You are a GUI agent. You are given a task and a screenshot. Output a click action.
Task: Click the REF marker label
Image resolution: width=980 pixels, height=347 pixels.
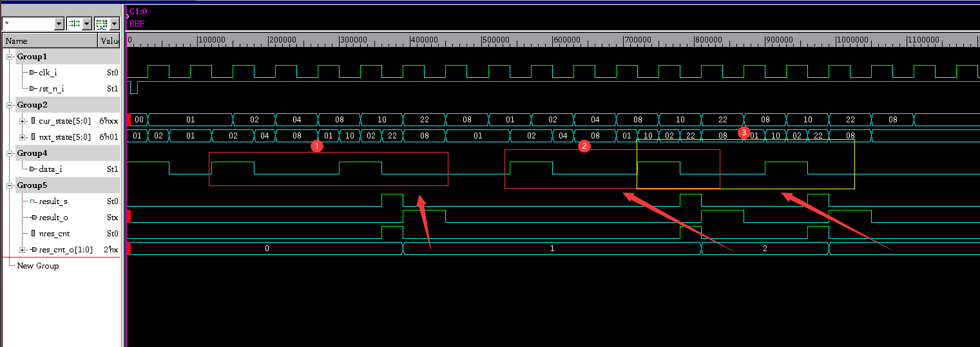(137, 23)
